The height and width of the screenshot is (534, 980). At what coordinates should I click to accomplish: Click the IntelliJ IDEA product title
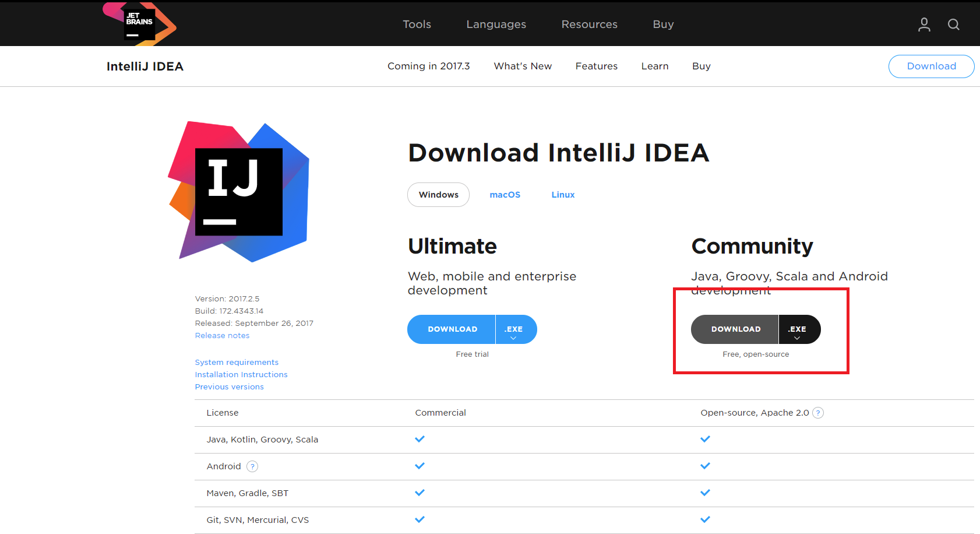[145, 66]
